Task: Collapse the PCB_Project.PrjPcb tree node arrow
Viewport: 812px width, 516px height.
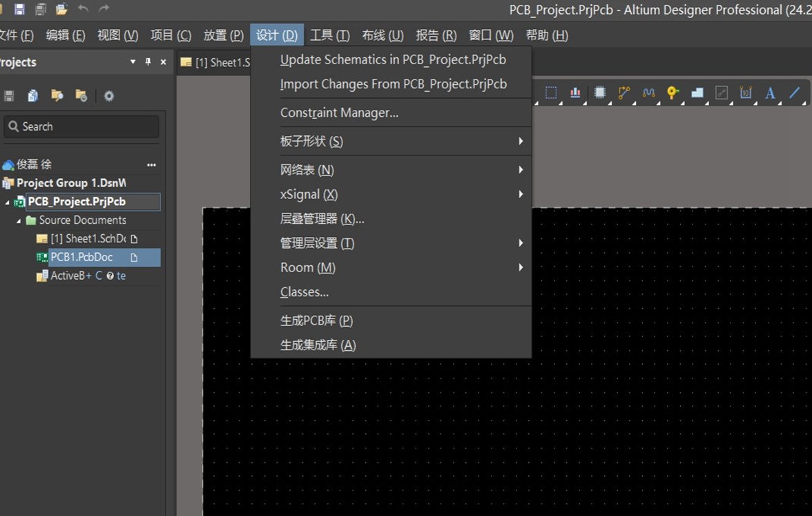Action: [x=7, y=202]
